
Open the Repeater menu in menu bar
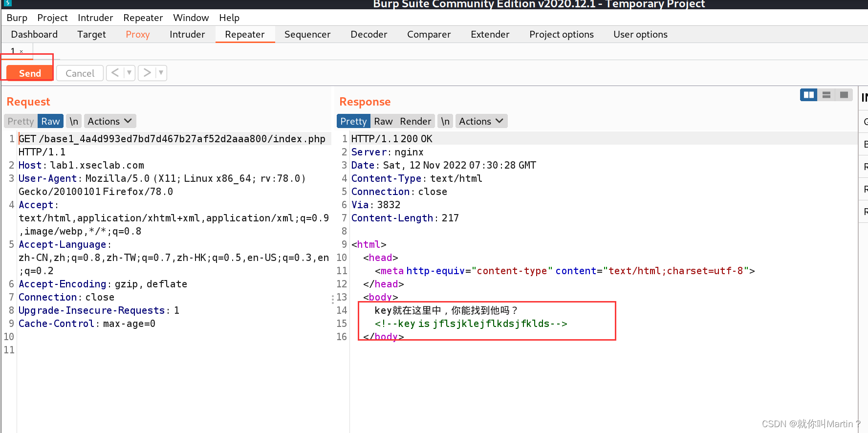[x=143, y=18]
